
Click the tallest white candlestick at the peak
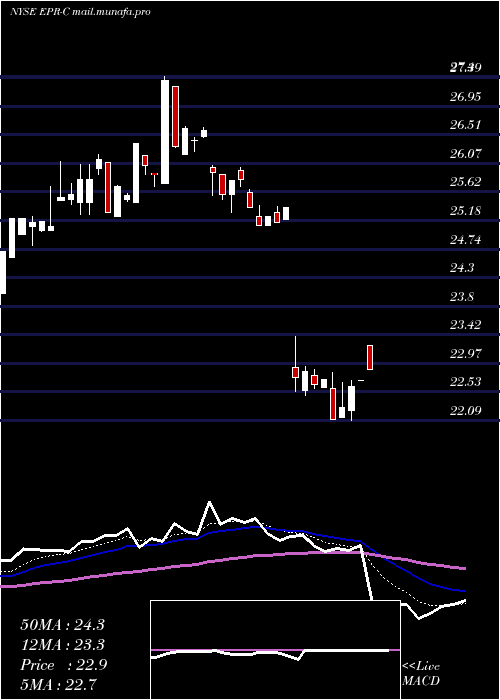pyautogui.click(x=165, y=132)
